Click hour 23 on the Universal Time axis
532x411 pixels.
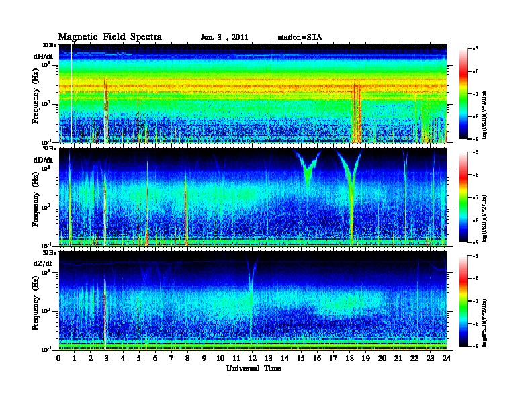click(x=431, y=358)
